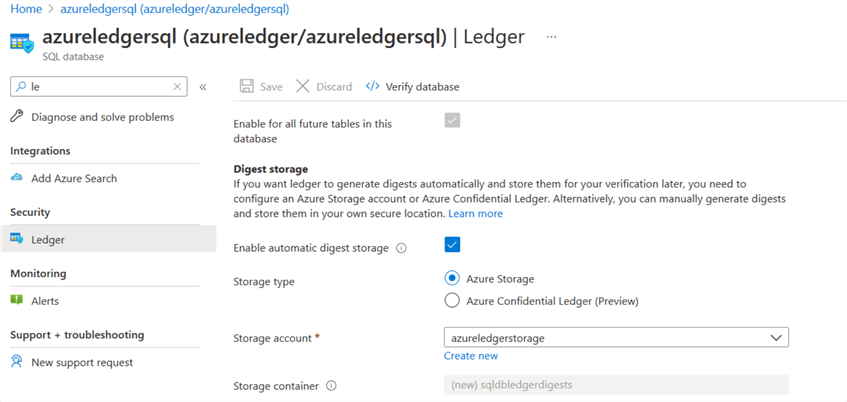The height and width of the screenshot is (402, 847).
Task: Open the Storage account dropdown
Action: click(615, 338)
